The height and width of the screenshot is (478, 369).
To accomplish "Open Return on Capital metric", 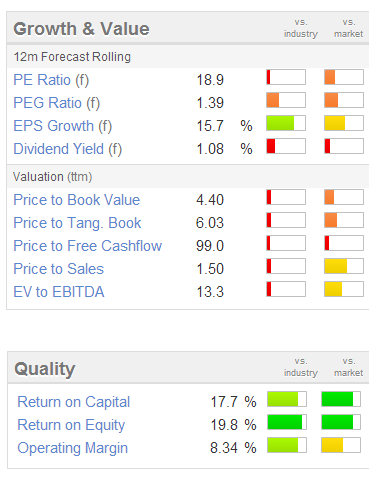I will click(74, 402).
